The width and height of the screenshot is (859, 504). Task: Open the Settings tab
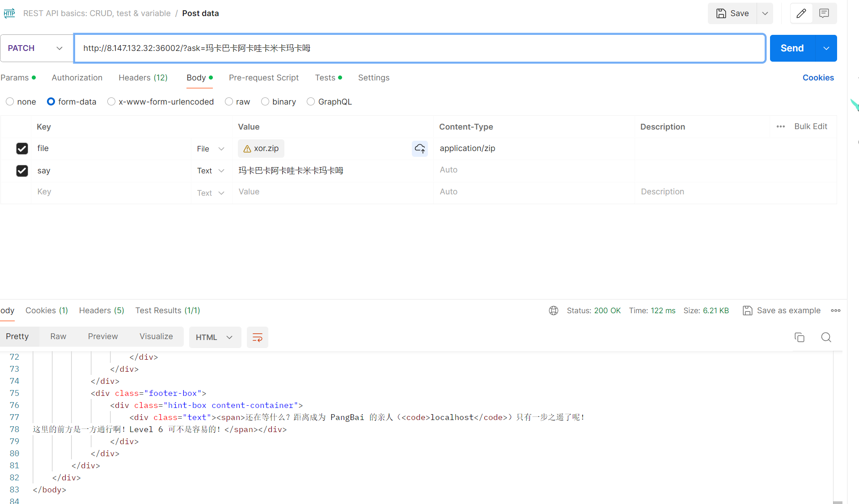[x=374, y=78]
